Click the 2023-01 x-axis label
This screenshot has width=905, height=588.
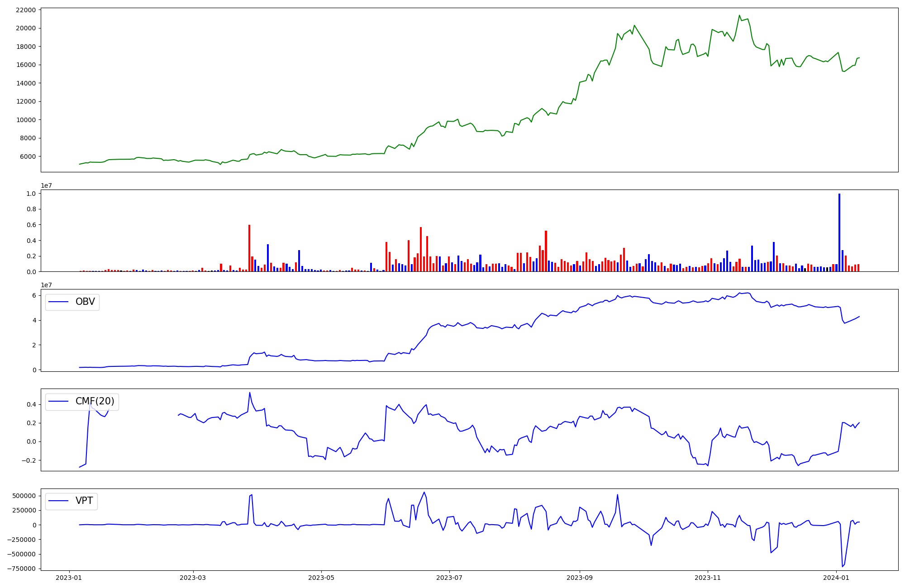click(x=69, y=578)
